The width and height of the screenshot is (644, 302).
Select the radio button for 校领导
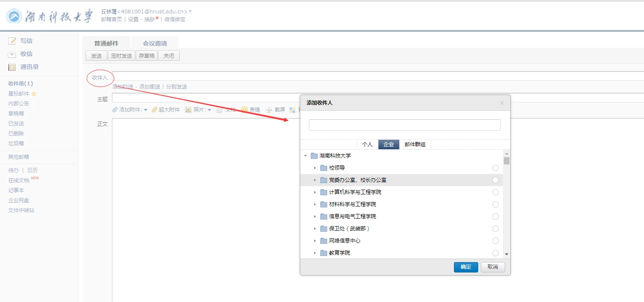pos(496,168)
